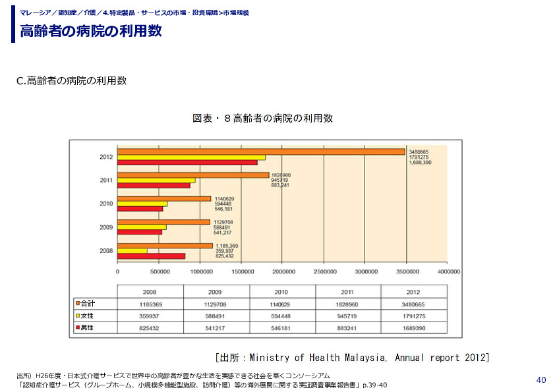Click table cell 1791275 in the 女性 row
Viewport: 555px width, 392px height.
tap(414, 316)
